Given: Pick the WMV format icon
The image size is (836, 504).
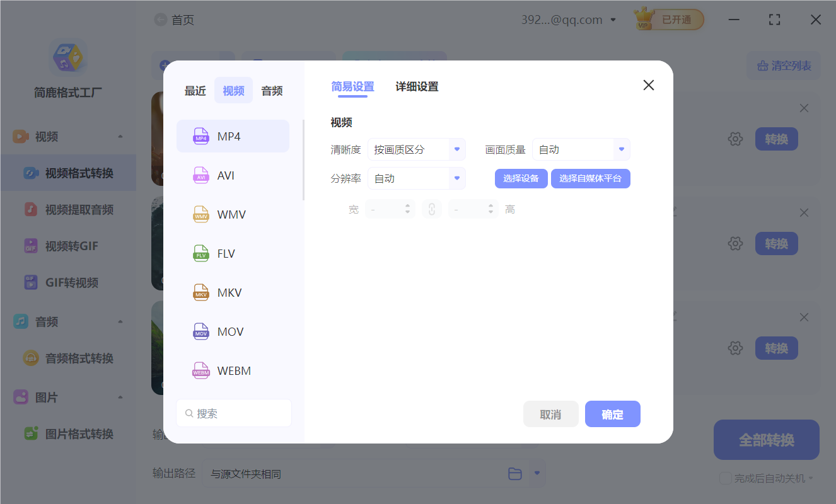Looking at the screenshot, I should pos(201,214).
